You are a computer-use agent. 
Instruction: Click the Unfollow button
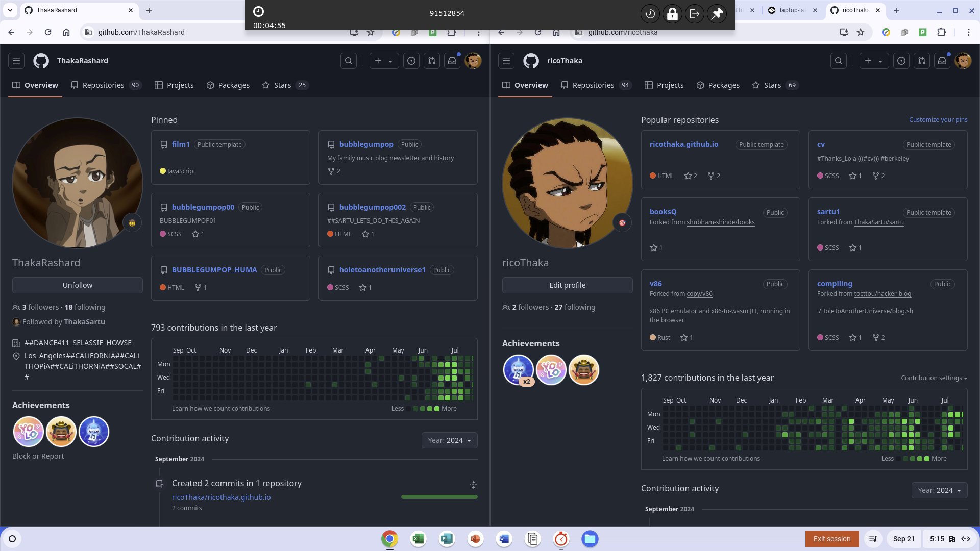(78, 285)
